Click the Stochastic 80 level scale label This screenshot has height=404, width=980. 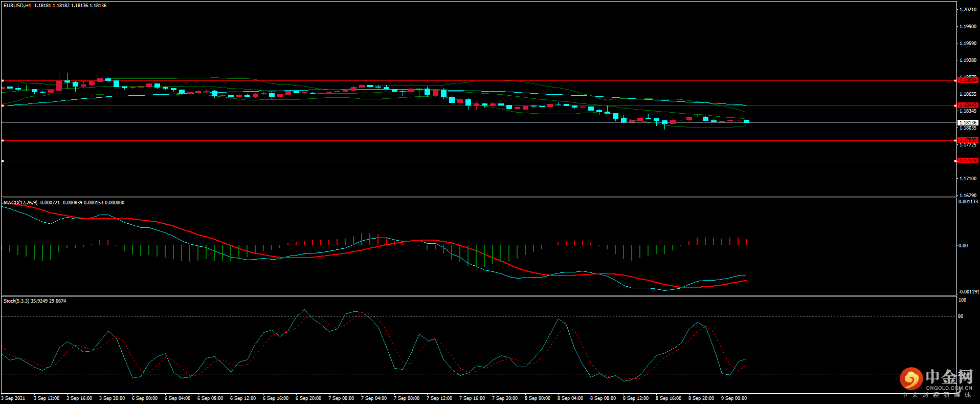[x=961, y=316]
